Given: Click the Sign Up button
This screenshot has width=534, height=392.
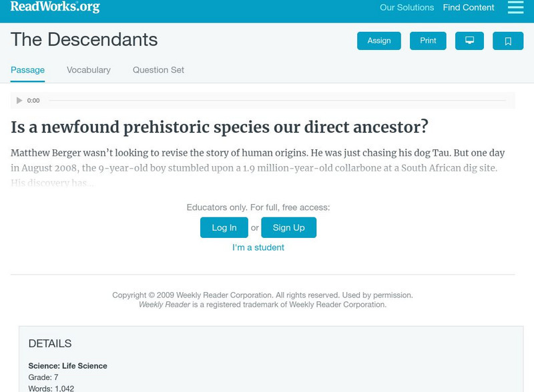Looking at the screenshot, I should [288, 227].
